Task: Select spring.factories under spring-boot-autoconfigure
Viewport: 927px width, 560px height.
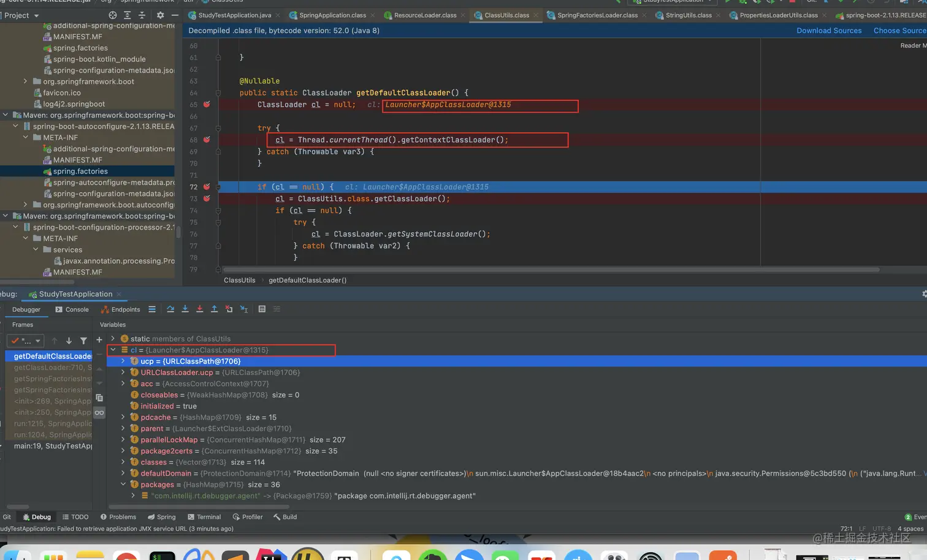Action: 80,172
